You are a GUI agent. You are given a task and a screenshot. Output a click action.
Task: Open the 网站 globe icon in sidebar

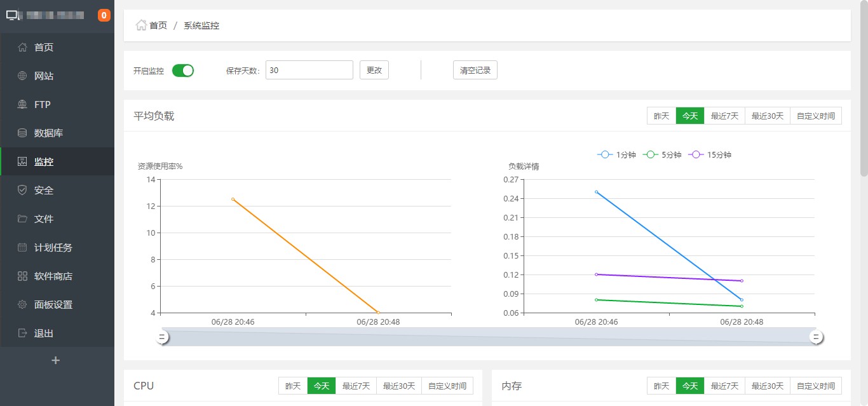[x=22, y=76]
